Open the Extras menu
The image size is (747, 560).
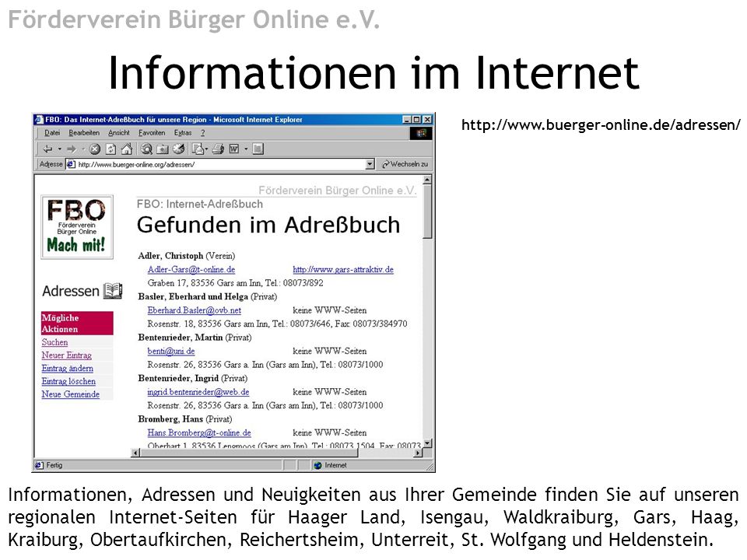click(182, 133)
